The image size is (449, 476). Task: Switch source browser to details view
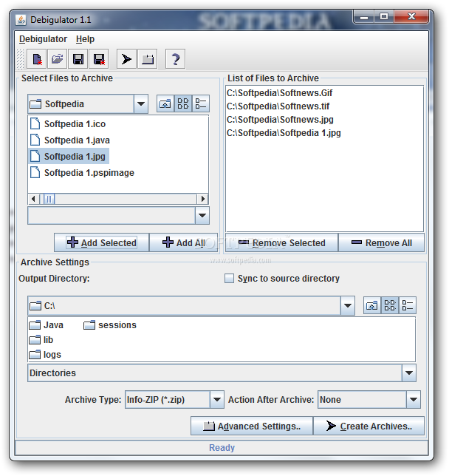click(201, 103)
